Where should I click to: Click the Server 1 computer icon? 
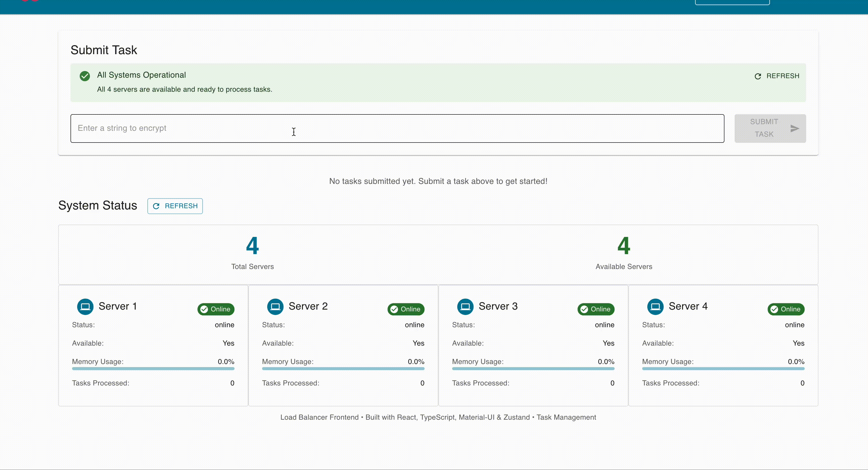tap(85, 307)
